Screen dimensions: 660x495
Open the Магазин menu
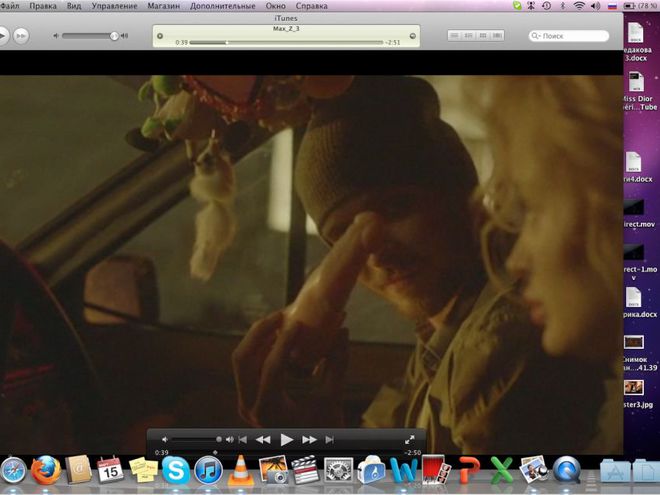(162, 6)
